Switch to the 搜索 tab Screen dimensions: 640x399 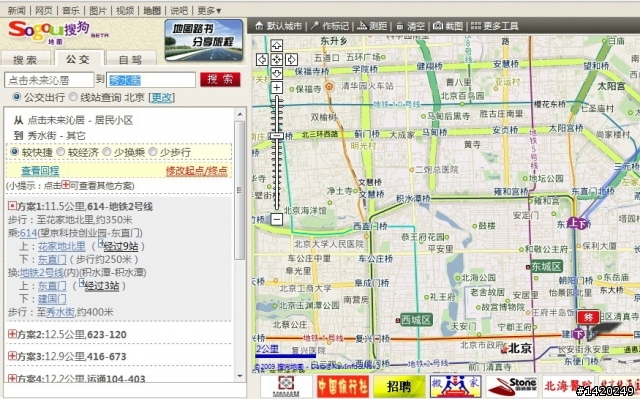point(25,60)
